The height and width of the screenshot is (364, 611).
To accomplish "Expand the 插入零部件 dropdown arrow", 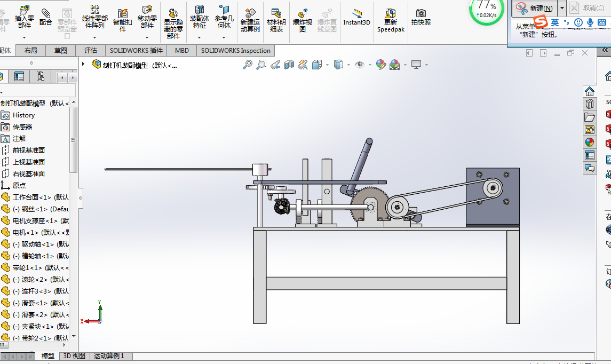I will (25, 38).
